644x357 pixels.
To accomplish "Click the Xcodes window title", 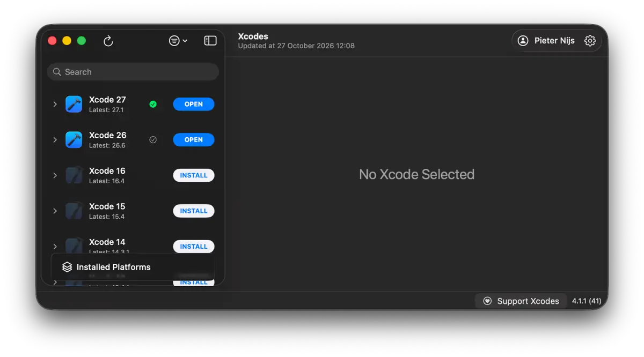I will (253, 36).
